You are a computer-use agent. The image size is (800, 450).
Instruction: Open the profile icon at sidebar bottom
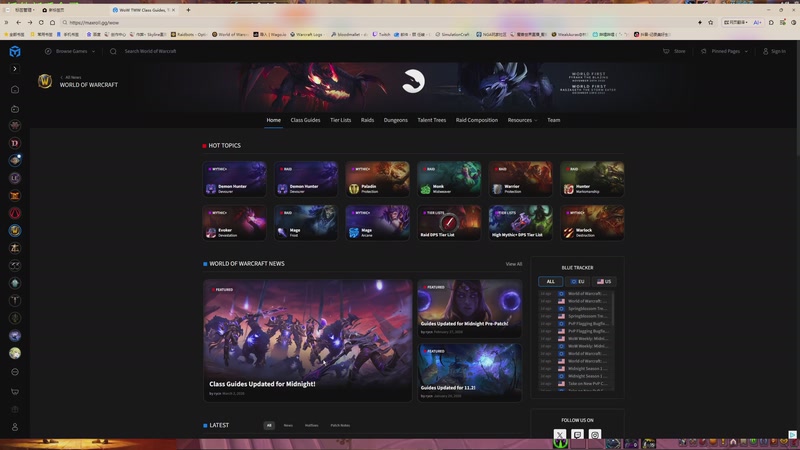(15, 427)
